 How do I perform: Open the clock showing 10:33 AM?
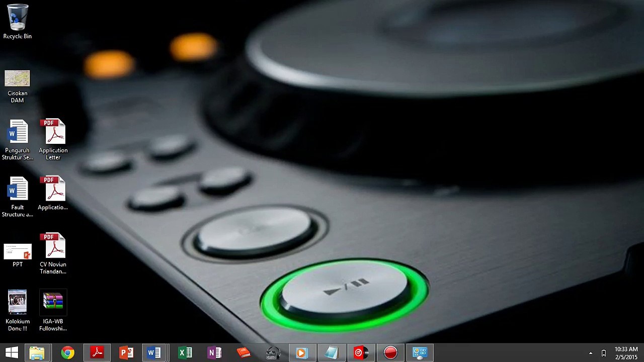(626, 349)
